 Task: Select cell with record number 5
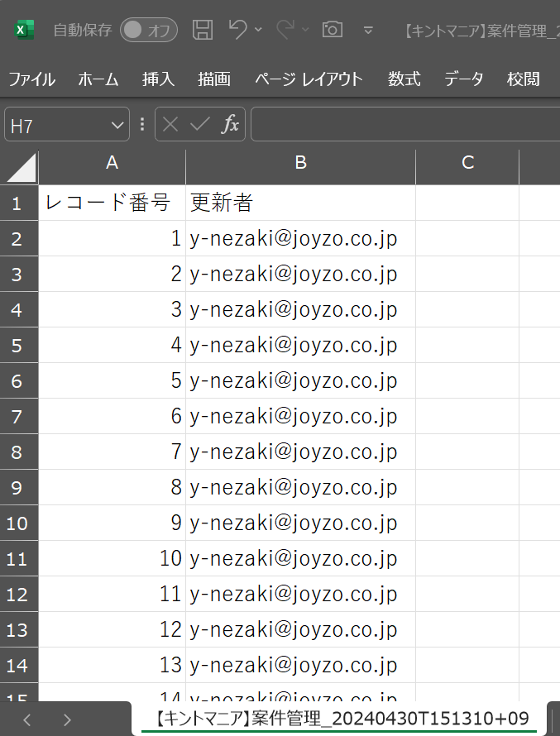112,380
